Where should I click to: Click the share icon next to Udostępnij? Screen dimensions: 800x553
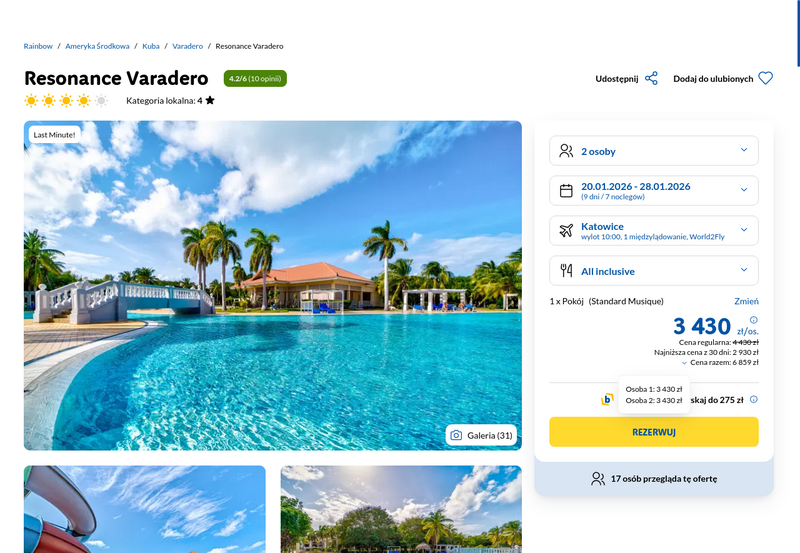pos(651,79)
